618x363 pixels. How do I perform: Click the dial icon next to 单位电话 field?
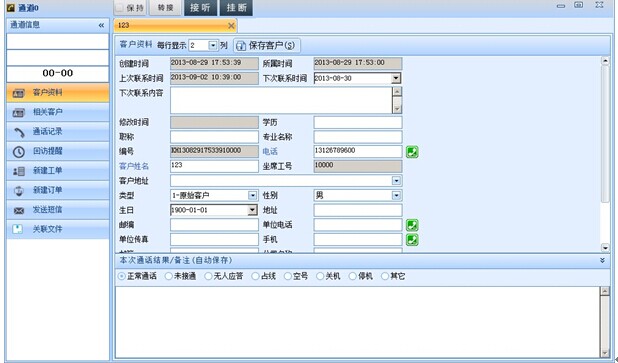[x=412, y=225]
